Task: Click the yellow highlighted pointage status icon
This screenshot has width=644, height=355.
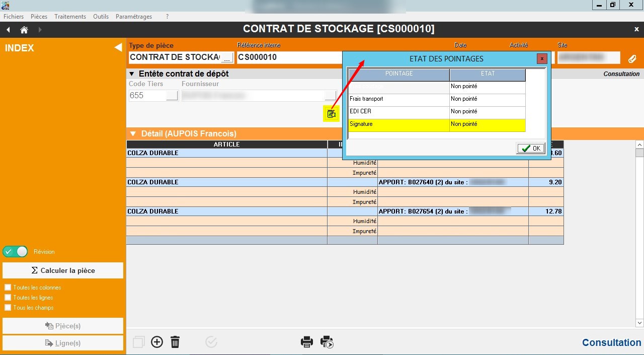Action: [331, 114]
